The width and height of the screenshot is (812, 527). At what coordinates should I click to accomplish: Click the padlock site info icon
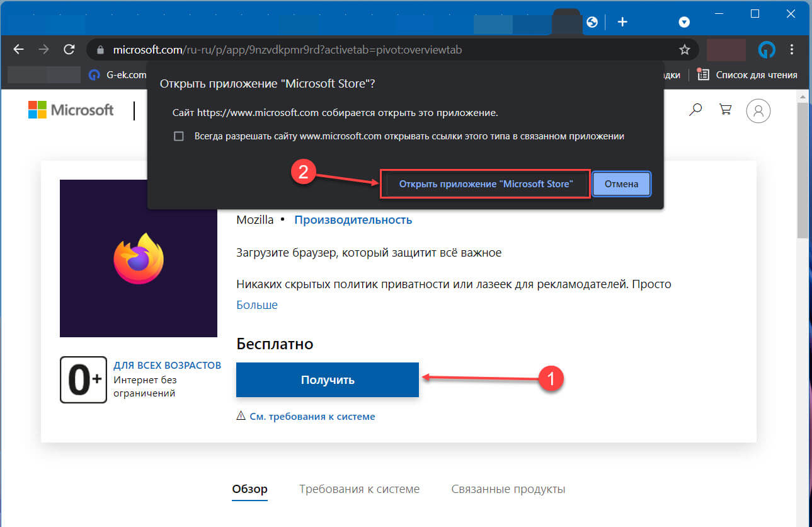(100, 49)
